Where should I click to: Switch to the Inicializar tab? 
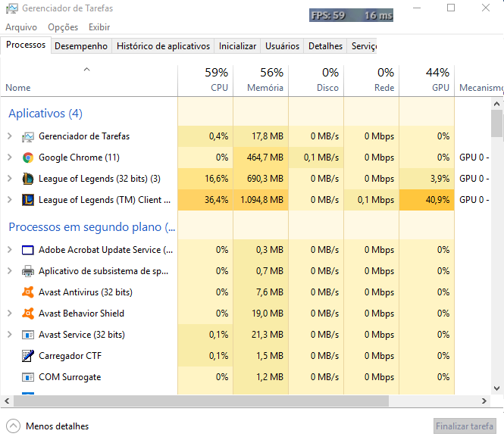[x=237, y=46]
